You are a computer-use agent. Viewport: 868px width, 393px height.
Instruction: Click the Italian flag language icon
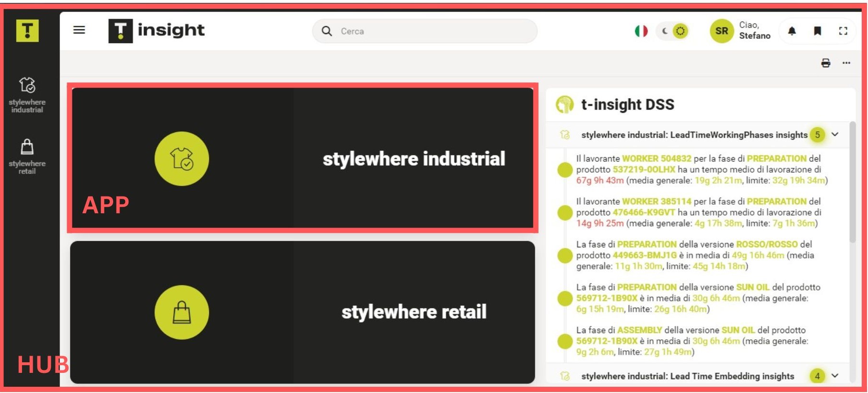pos(641,31)
